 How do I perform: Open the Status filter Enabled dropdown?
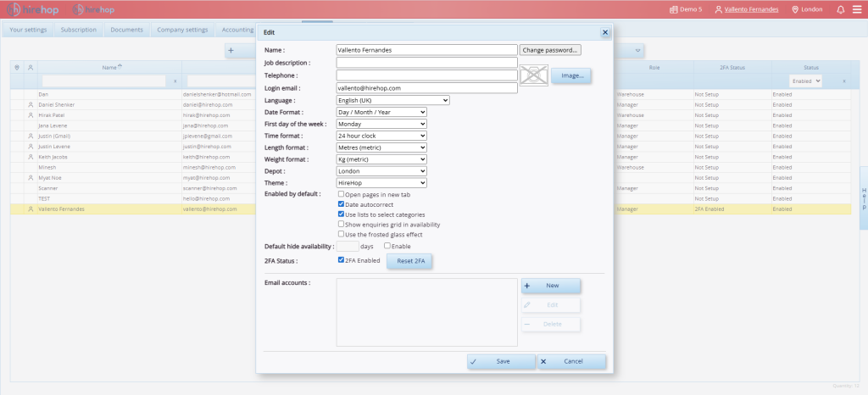(x=805, y=81)
